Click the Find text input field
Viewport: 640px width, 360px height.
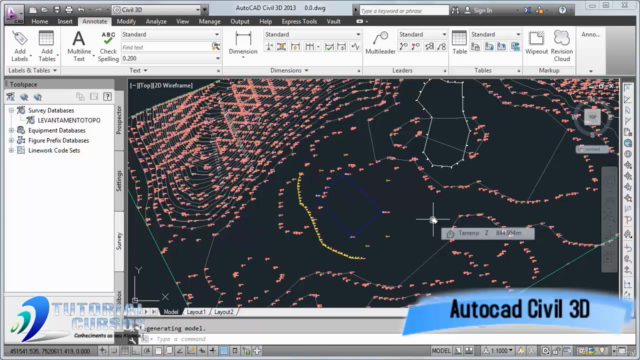click(166, 47)
